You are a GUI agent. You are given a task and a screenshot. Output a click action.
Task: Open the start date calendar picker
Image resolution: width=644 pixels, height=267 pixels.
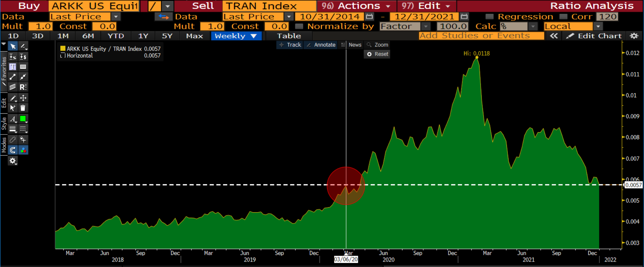click(370, 16)
